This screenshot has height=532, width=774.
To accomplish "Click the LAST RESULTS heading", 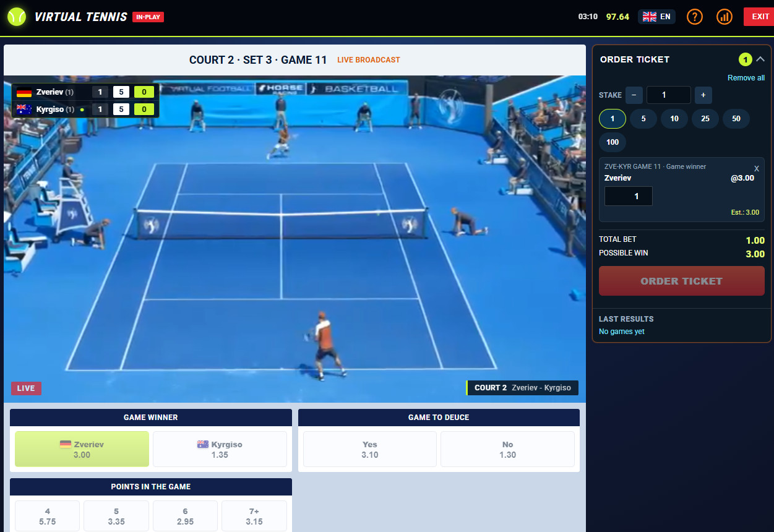I will [x=626, y=319].
